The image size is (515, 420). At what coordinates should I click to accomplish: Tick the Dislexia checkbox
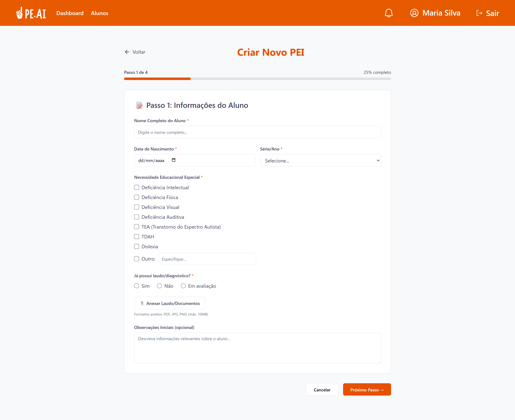point(137,246)
